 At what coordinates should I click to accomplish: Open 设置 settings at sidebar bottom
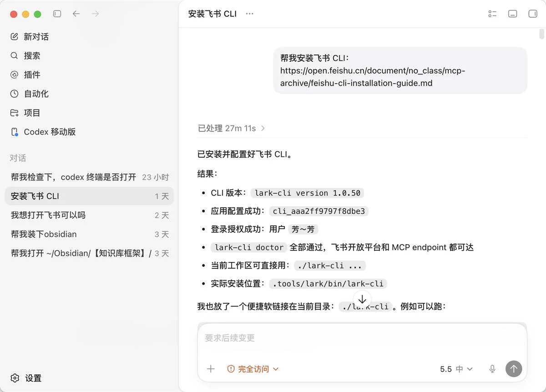[26, 378]
